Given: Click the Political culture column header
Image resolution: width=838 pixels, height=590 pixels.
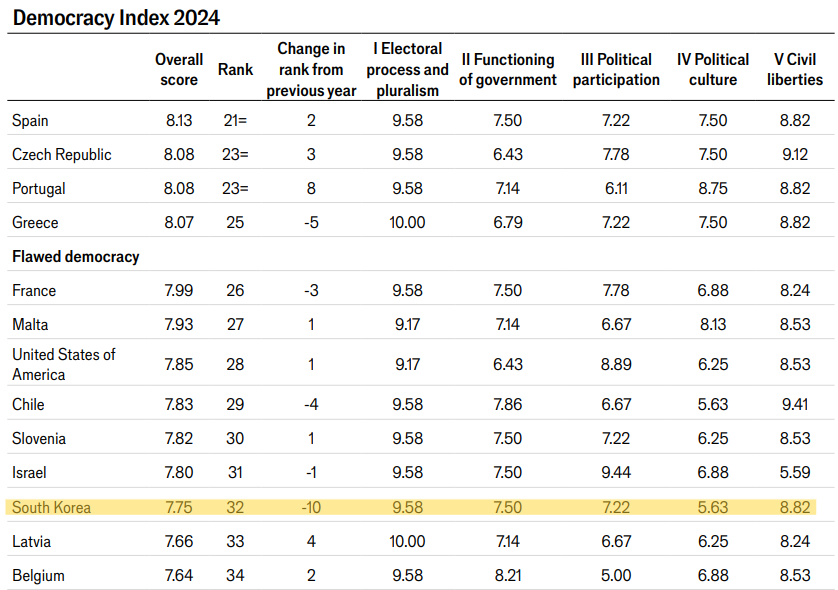Looking at the screenshot, I should click(714, 70).
